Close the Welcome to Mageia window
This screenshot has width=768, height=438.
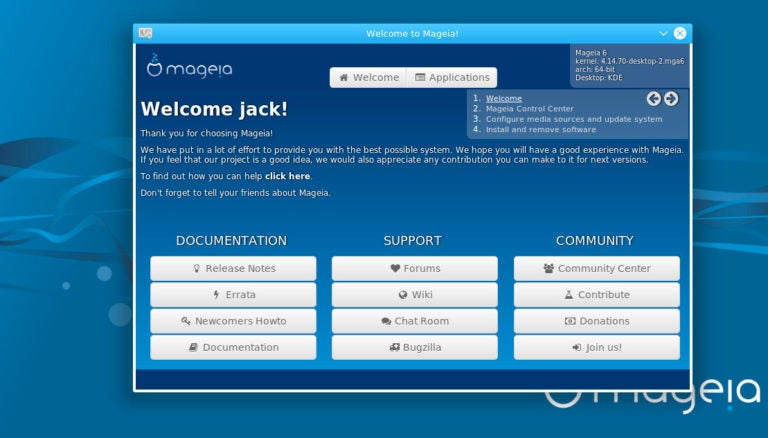680,33
